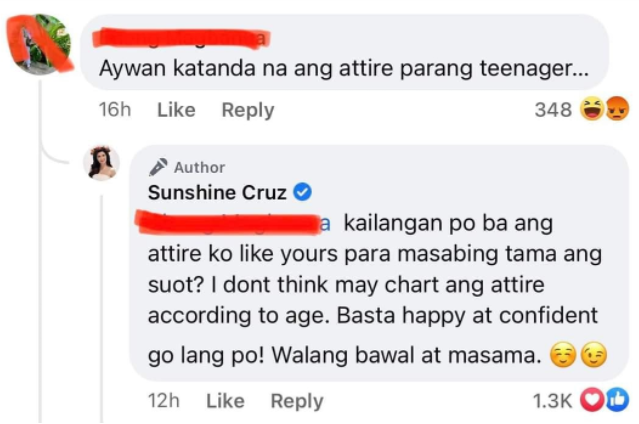Like Sunshine Cruz's reply
This screenshot has height=424, width=639.
225,400
